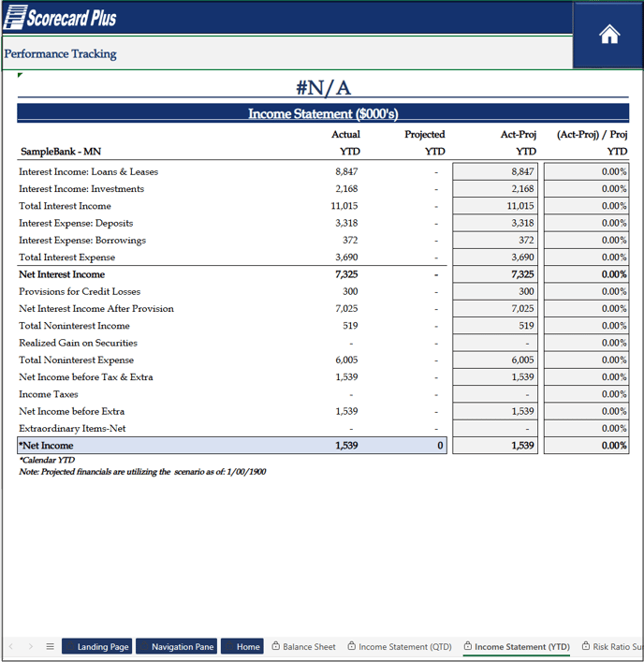The width and height of the screenshot is (644, 662).
Task: Select Net Interest Income After Provision label
Action: (96, 309)
